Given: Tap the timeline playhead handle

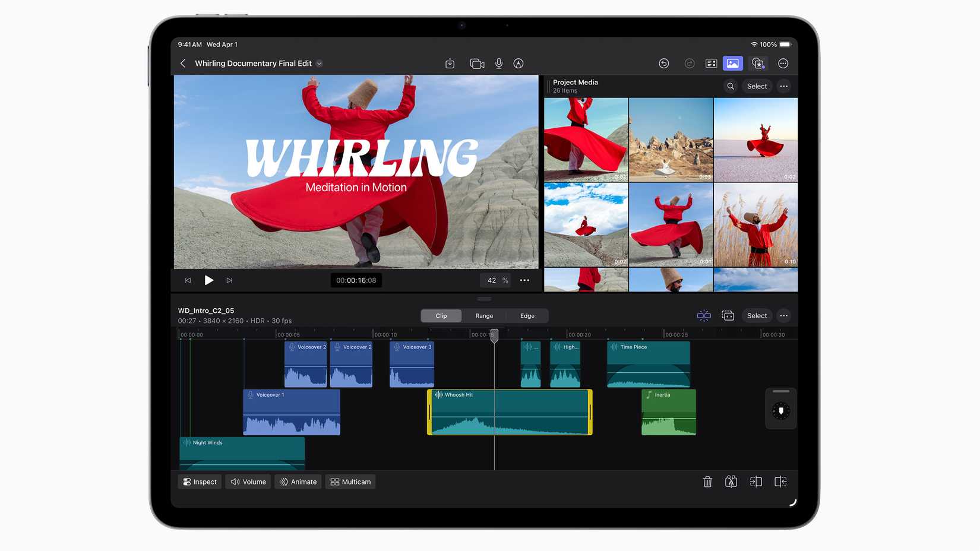Looking at the screenshot, I should [x=494, y=336].
